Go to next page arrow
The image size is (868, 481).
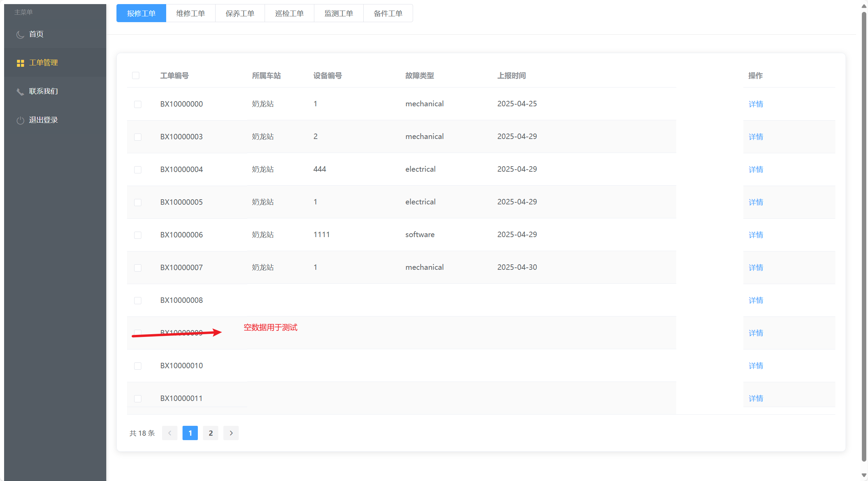[x=231, y=433]
